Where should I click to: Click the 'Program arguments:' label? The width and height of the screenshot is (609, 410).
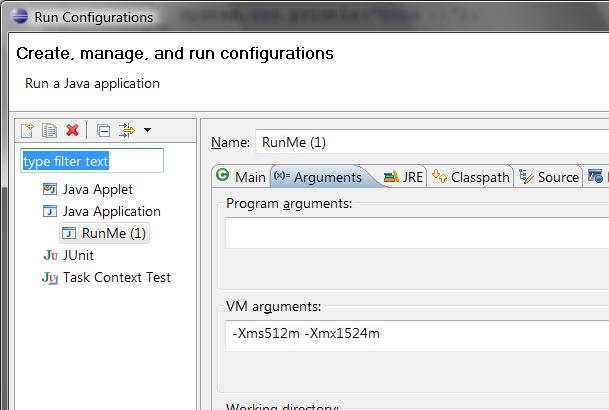[x=289, y=203]
